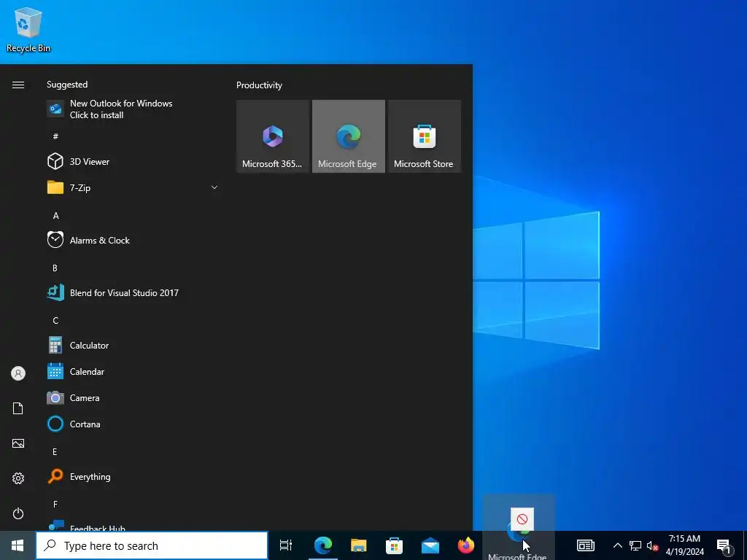Open File Explorer on taskbar
Screen dimensions: 747x560
(x=359, y=545)
